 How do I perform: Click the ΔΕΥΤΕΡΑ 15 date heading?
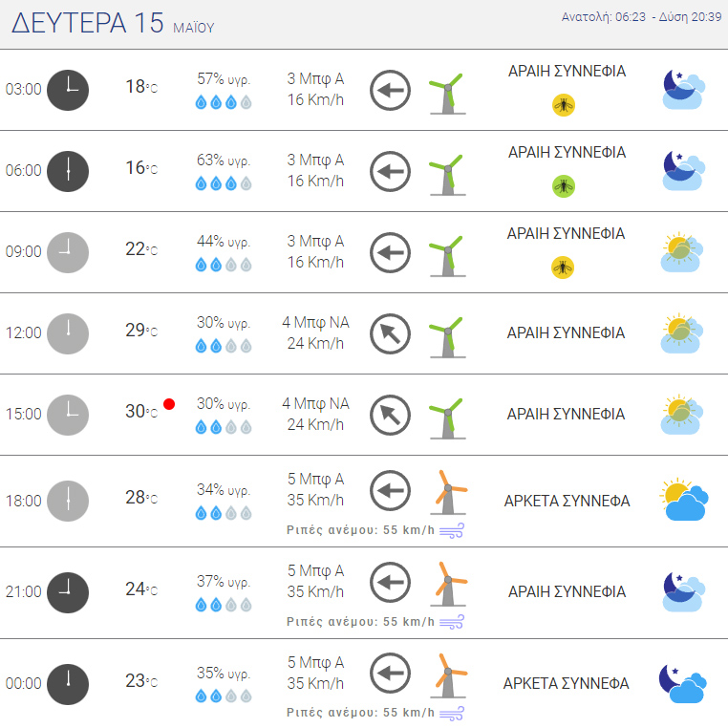click(88, 23)
